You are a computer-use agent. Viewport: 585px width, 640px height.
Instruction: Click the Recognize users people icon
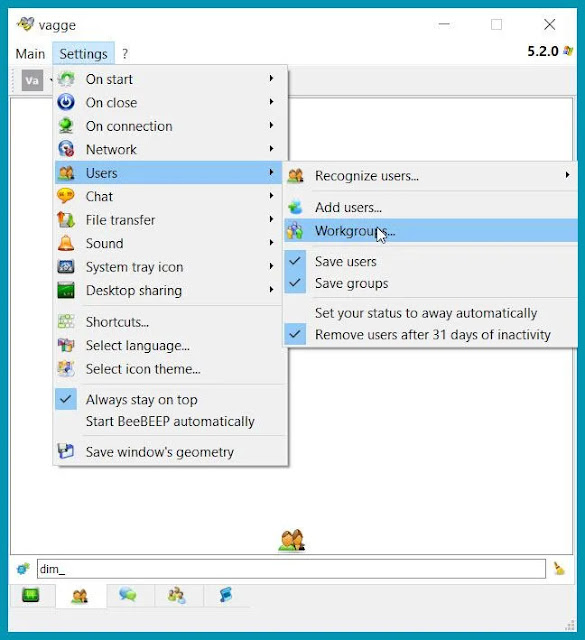coord(295,176)
